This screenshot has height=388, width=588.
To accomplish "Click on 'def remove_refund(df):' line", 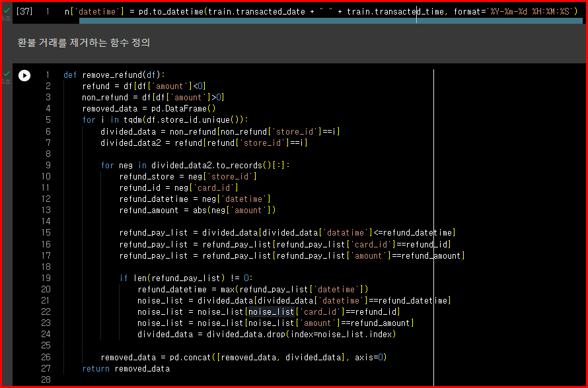I will [114, 75].
